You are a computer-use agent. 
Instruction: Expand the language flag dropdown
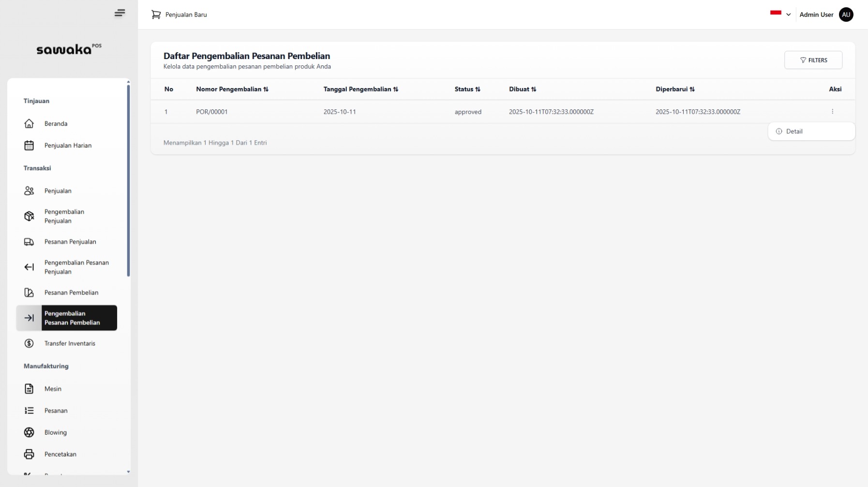click(780, 14)
